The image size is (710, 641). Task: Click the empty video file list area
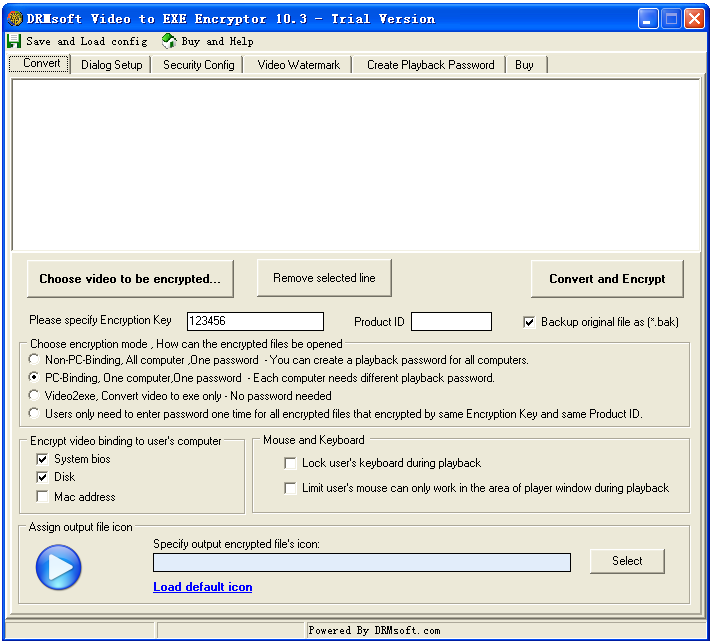click(356, 165)
